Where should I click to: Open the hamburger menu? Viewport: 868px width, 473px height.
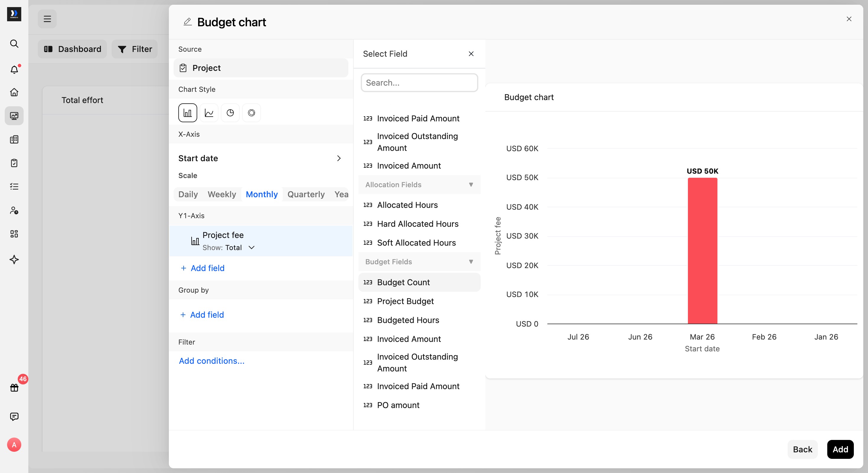(x=47, y=19)
